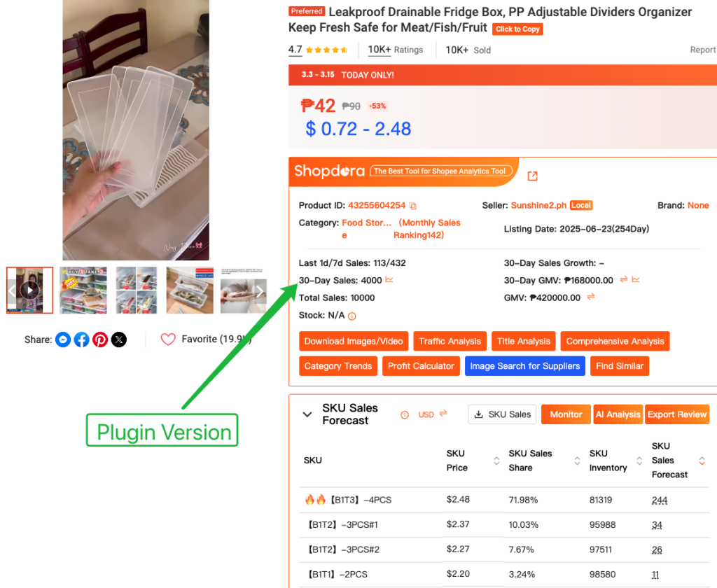
Task: Share product on Pinterest icon
Action: pyautogui.click(x=100, y=339)
